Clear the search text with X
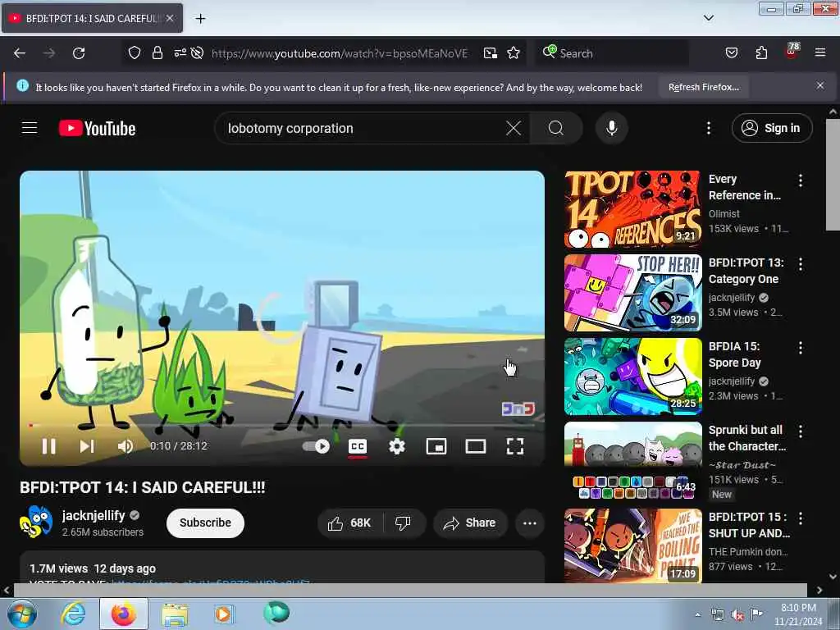The width and height of the screenshot is (840, 630). point(514,128)
